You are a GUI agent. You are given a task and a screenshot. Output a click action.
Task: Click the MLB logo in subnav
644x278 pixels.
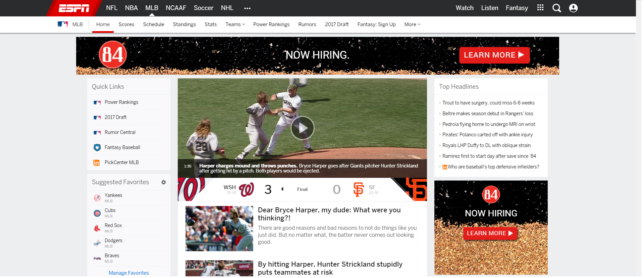point(63,24)
